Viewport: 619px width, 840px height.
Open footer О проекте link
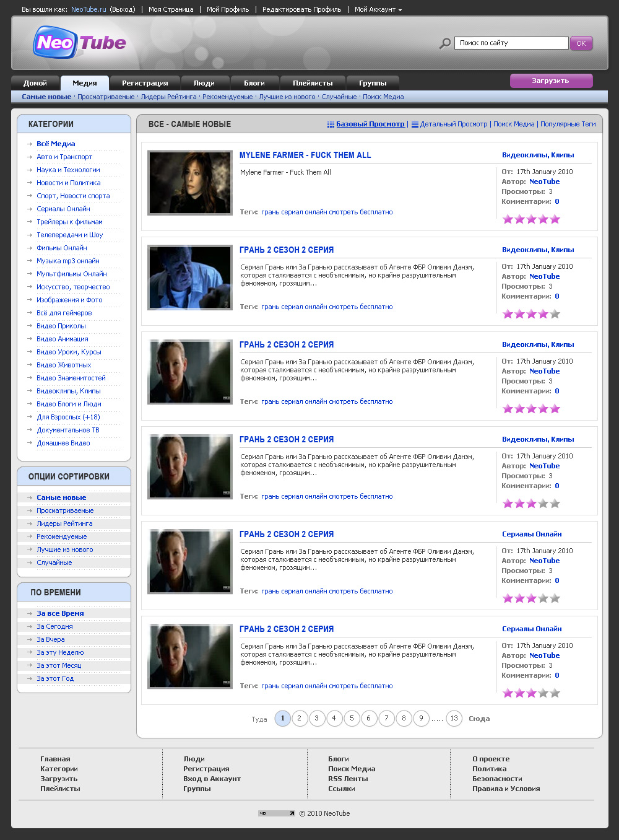[491, 759]
